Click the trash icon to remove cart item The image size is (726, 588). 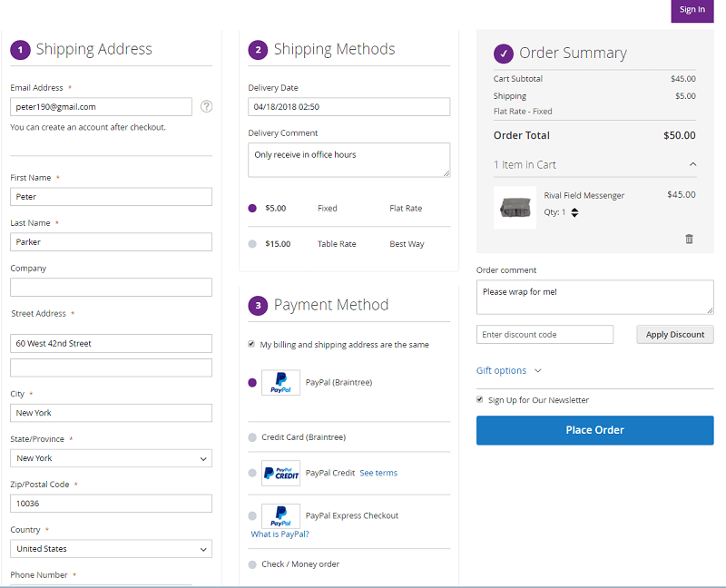689,239
